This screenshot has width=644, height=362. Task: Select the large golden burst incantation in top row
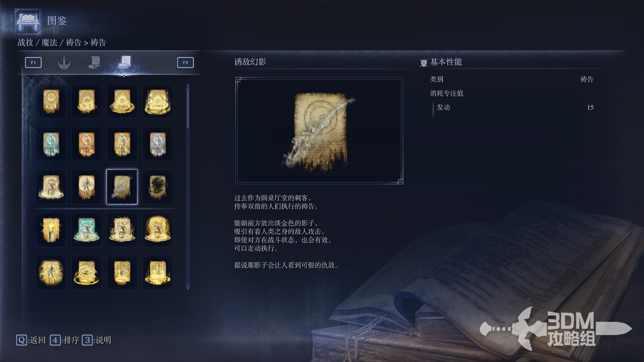coord(158,101)
